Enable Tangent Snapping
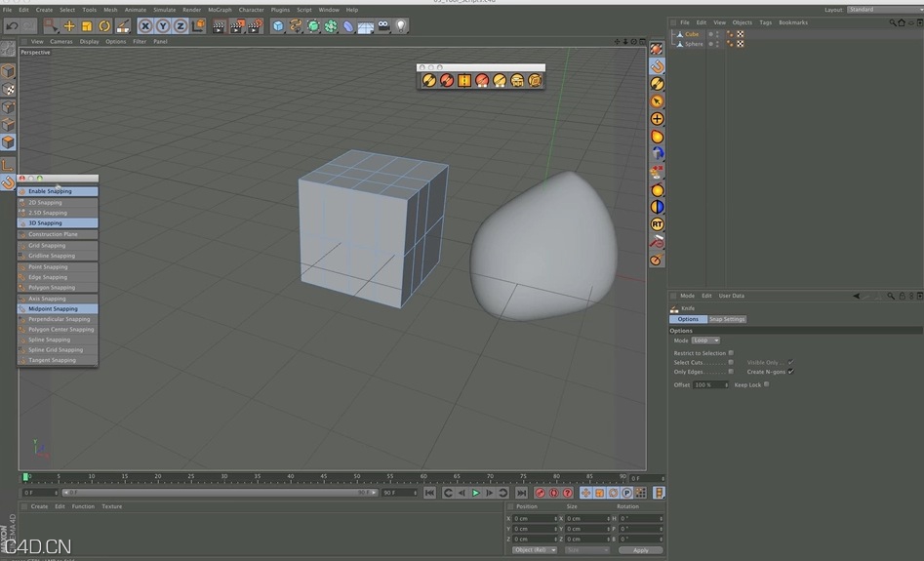Viewport: 924px width, 561px height. (58, 359)
